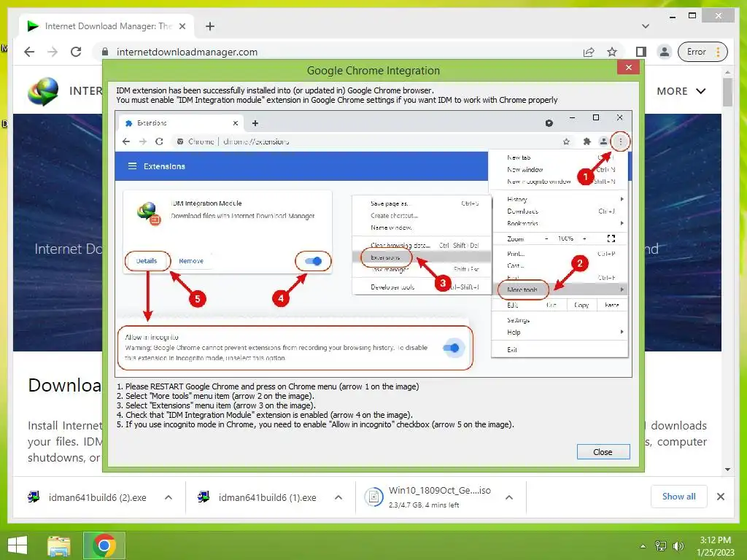Click instruction "Please RESTART Google Chrome" line
The width and height of the screenshot is (747, 560).
click(268, 386)
